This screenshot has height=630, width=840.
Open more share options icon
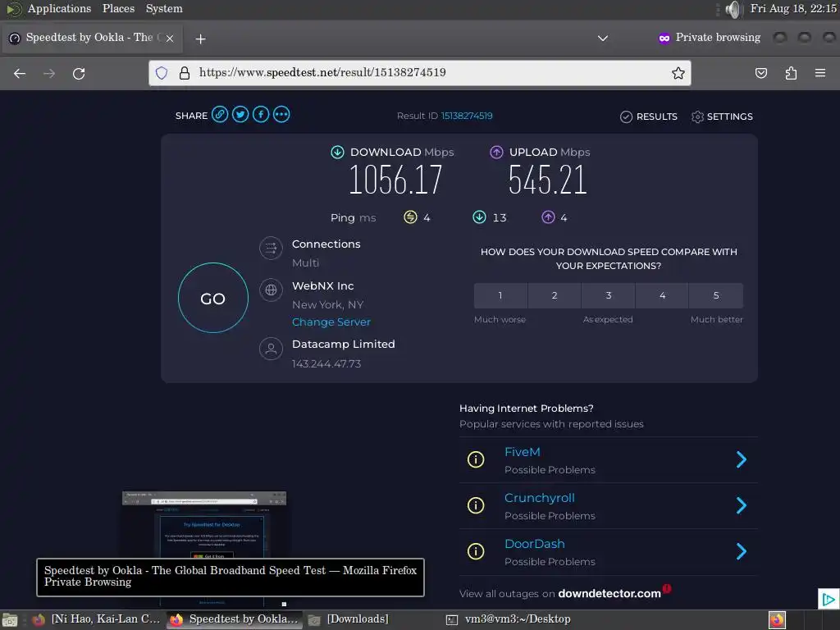point(281,115)
